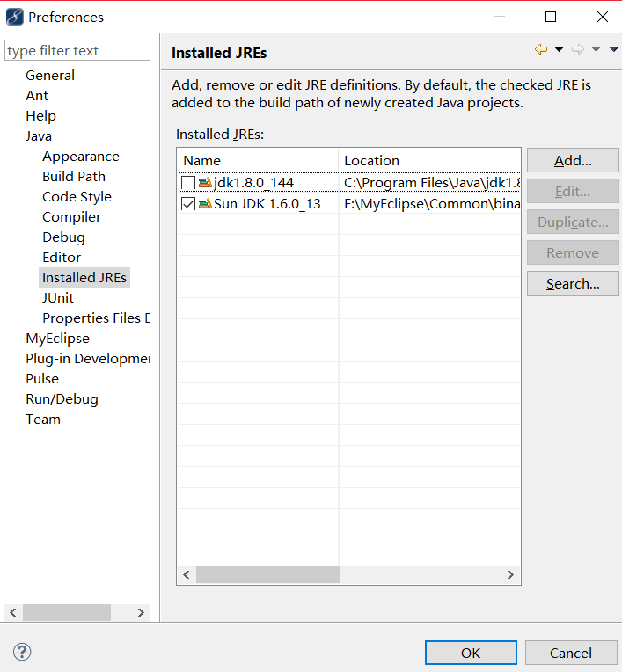This screenshot has width=622, height=672.
Task: Select the Java tree node
Action: pyautogui.click(x=39, y=136)
